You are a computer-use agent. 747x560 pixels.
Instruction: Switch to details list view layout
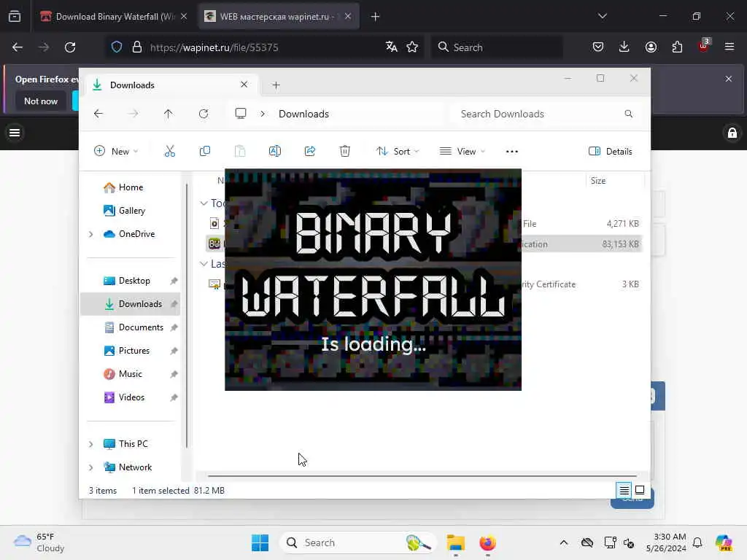(624, 490)
